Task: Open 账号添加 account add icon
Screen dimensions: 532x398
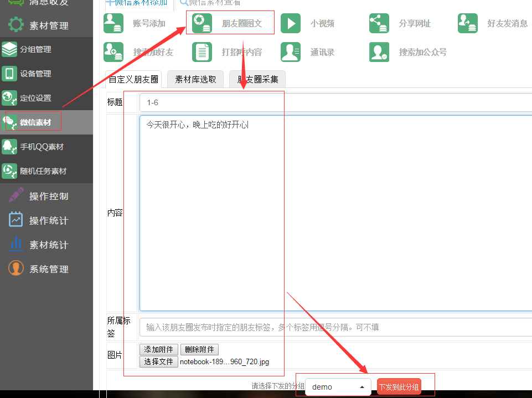Action: tap(113, 23)
